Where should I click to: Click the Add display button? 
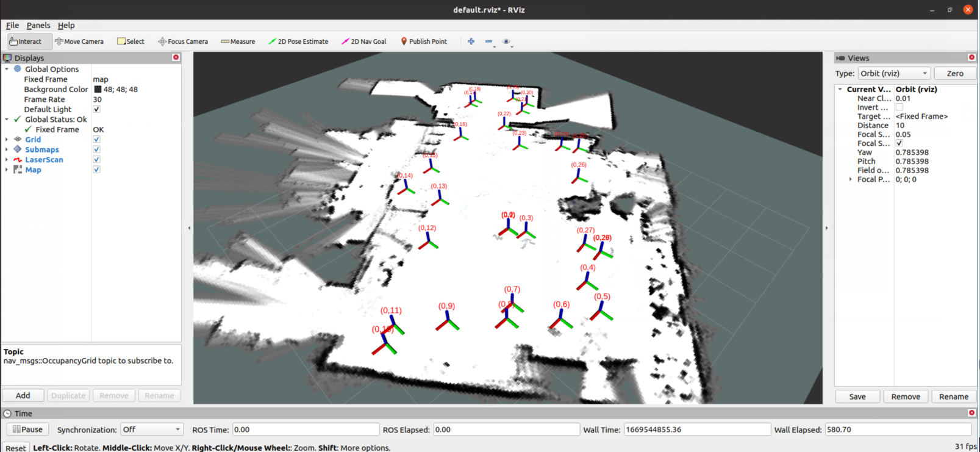23,395
